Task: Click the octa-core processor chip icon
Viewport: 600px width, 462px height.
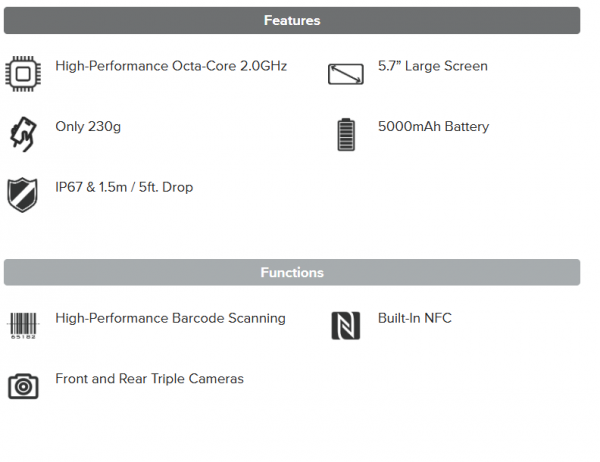Action: [23, 74]
